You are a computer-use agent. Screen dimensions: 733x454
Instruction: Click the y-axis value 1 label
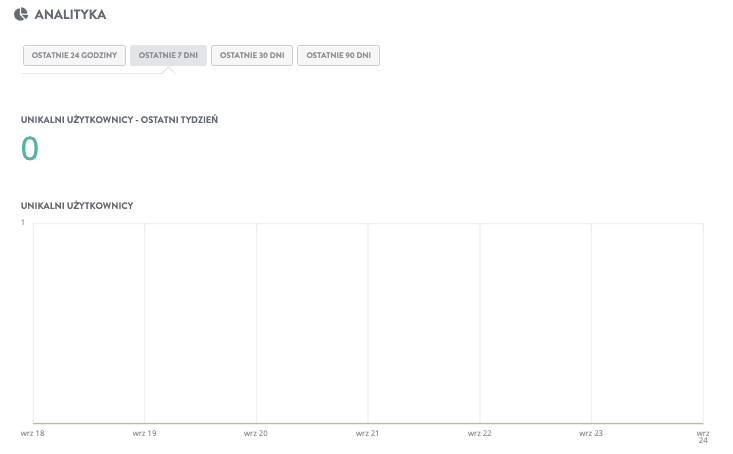click(23, 223)
